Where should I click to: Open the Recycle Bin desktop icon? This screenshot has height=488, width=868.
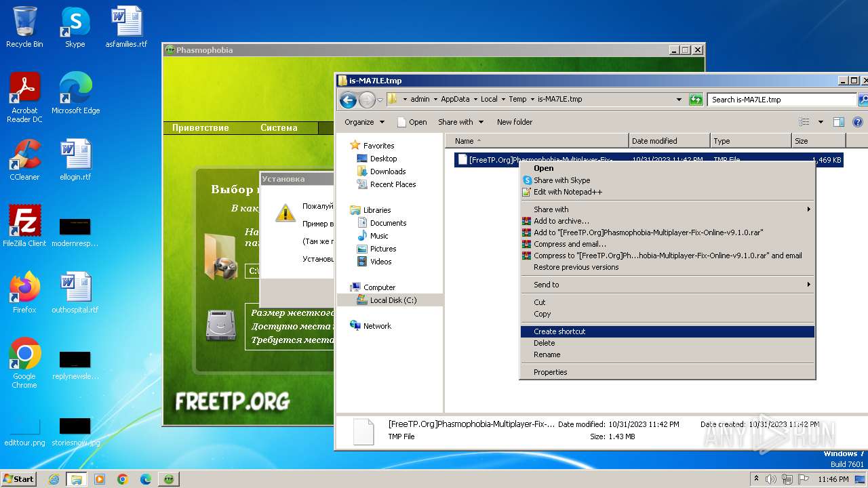(x=24, y=27)
